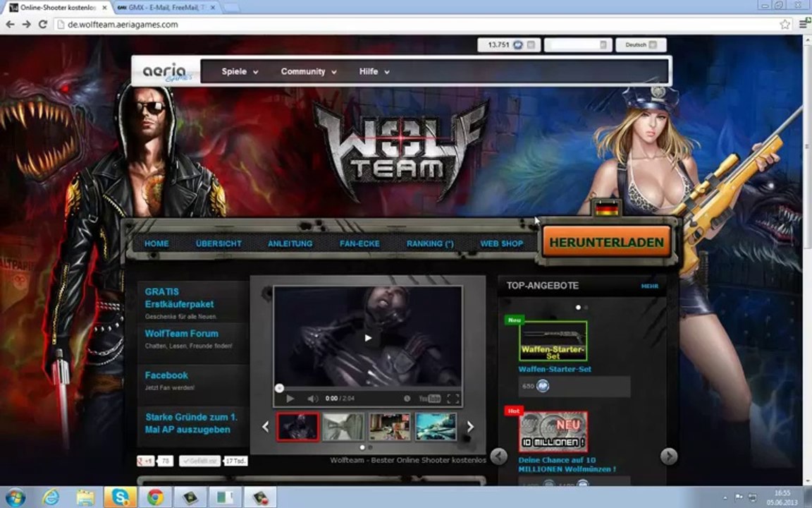Show previous video thumbnails with the left arrow
812x508 pixels.
click(x=266, y=426)
